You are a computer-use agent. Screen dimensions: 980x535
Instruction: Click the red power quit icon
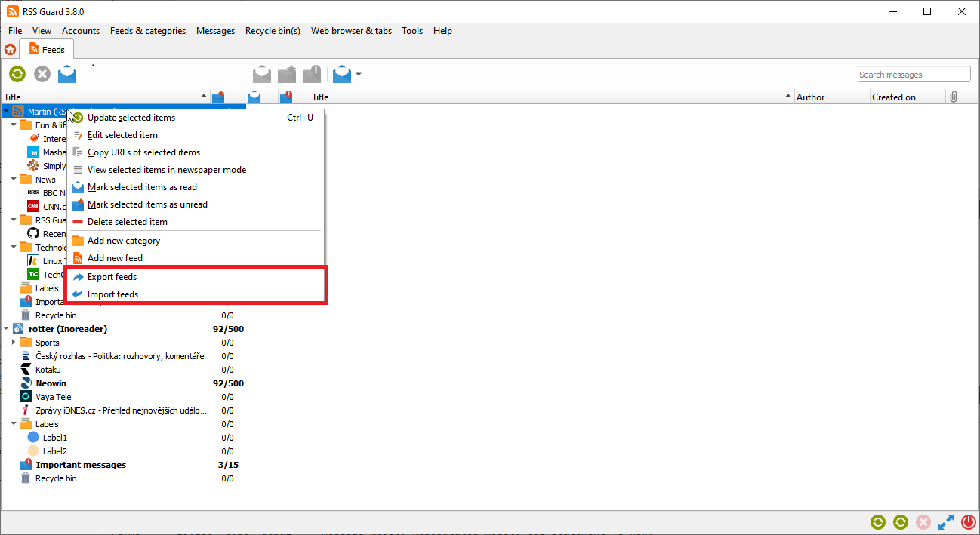tap(969, 522)
